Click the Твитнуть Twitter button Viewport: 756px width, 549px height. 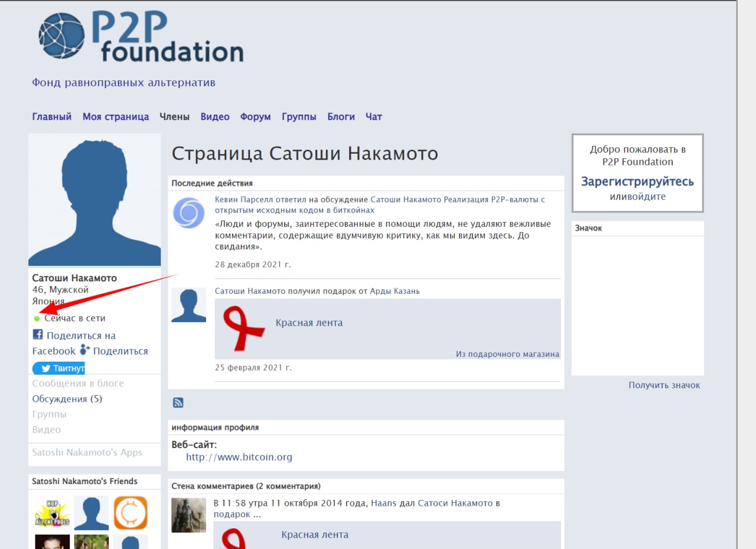(x=58, y=368)
